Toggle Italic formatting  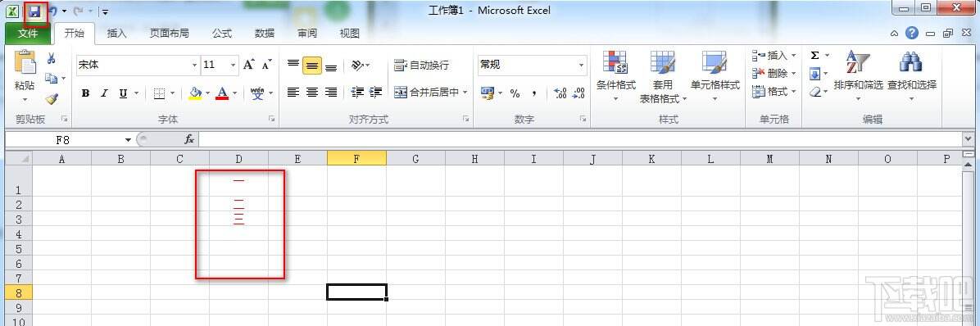(x=104, y=93)
